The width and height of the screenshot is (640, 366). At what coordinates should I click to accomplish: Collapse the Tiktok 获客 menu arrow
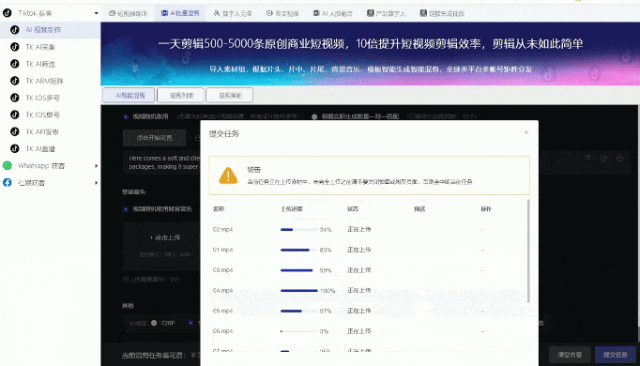[x=96, y=13]
